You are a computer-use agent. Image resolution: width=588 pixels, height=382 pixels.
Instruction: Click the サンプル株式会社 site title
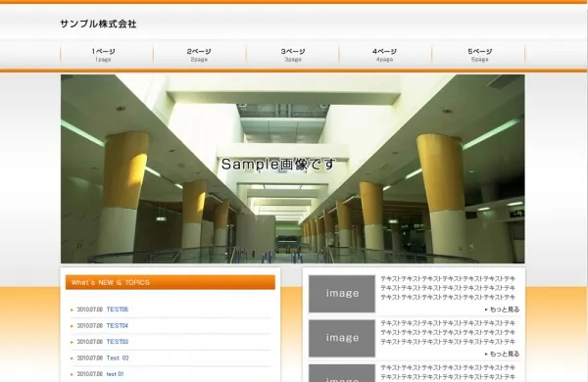pyautogui.click(x=98, y=24)
